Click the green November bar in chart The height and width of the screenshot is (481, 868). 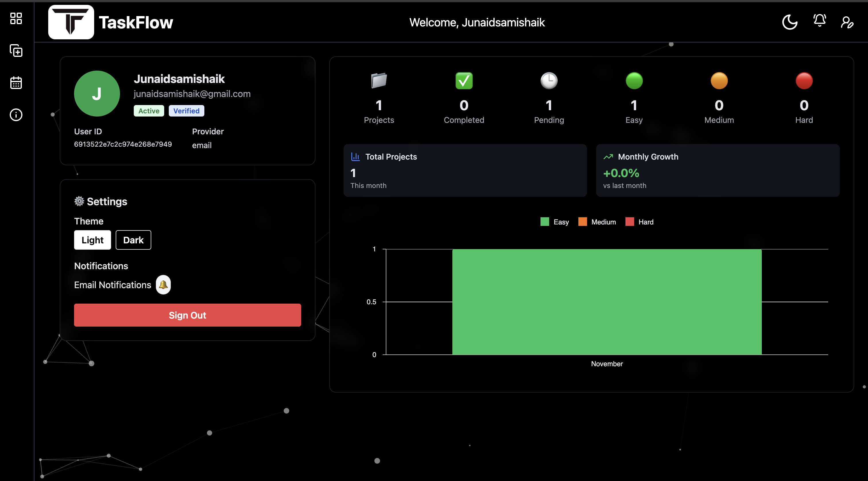coord(607,302)
